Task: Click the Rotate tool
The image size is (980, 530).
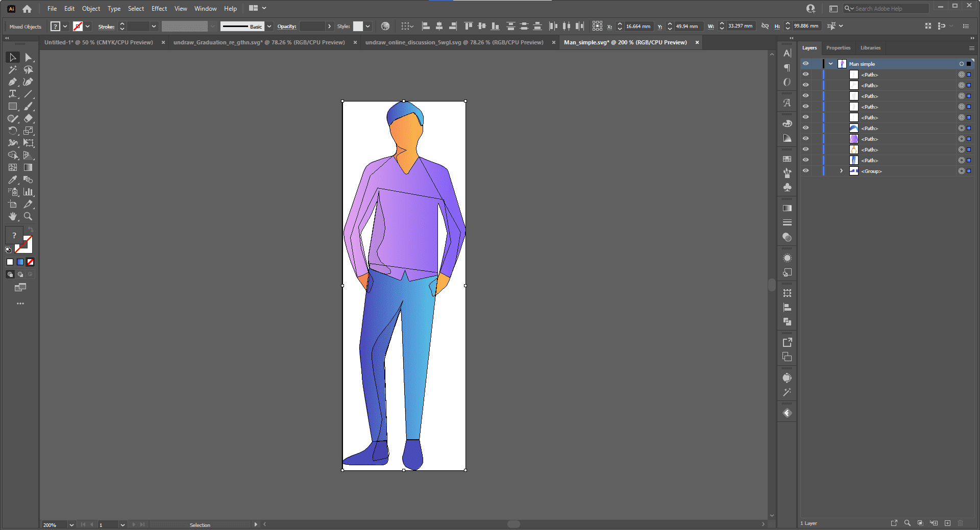Action: coord(12,131)
